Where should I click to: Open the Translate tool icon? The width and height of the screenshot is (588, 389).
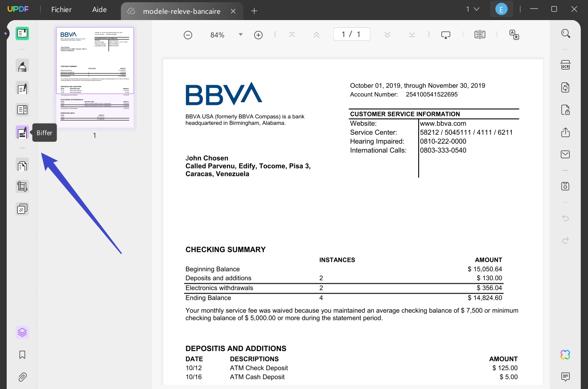pyautogui.click(x=514, y=35)
